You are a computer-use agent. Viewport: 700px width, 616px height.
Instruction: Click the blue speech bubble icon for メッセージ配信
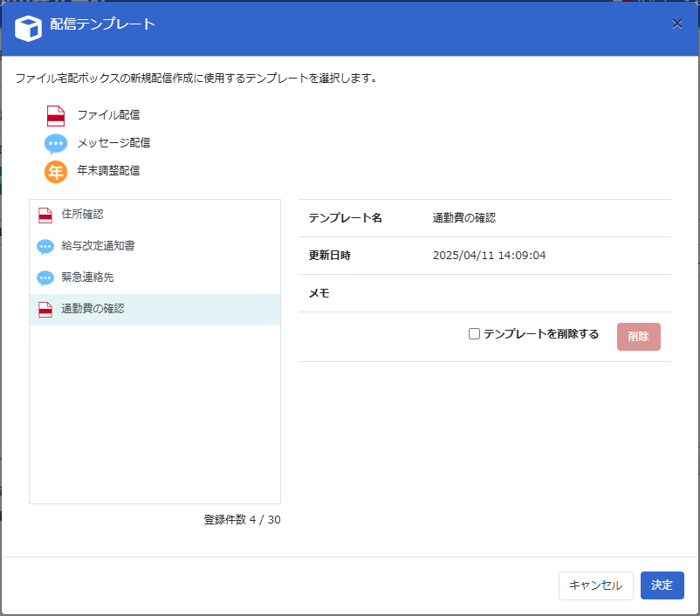coord(56,144)
